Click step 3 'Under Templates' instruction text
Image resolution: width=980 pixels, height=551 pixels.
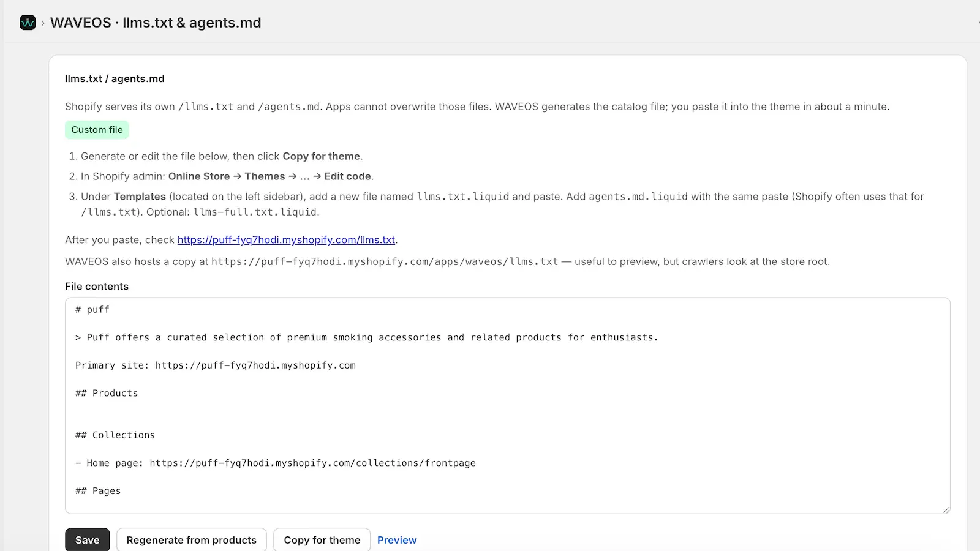click(502, 204)
